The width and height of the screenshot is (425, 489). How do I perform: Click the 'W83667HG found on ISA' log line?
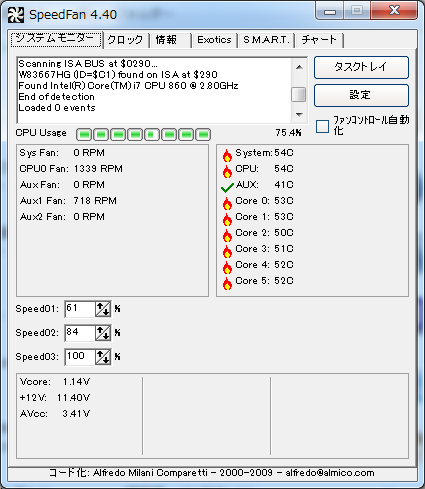(x=118, y=75)
